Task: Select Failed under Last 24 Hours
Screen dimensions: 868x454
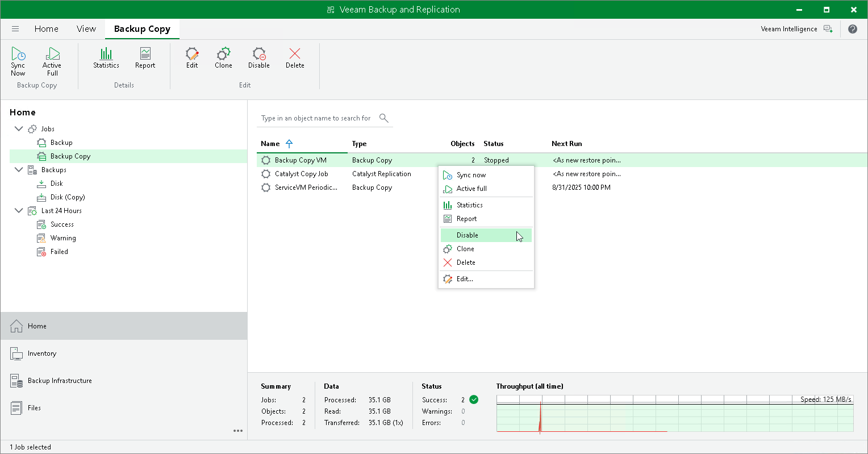Action: 59,252
